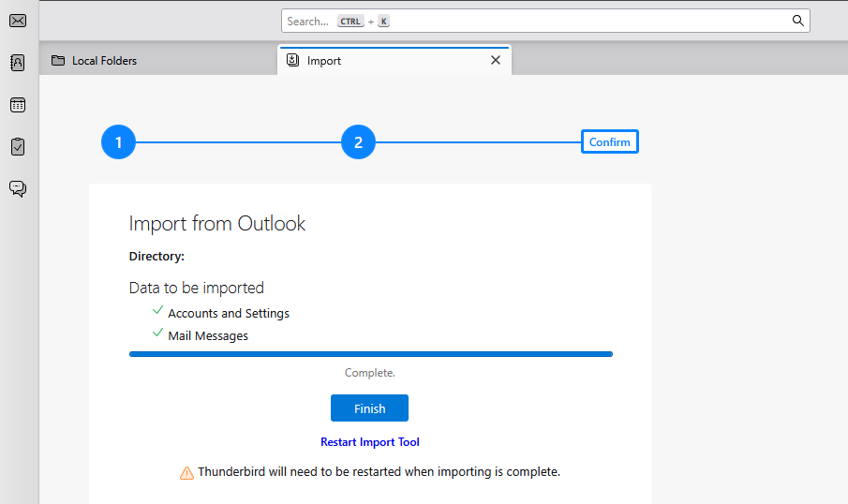Click the Data to be imported heading
The image size is (848, 504).
point(197,288)
